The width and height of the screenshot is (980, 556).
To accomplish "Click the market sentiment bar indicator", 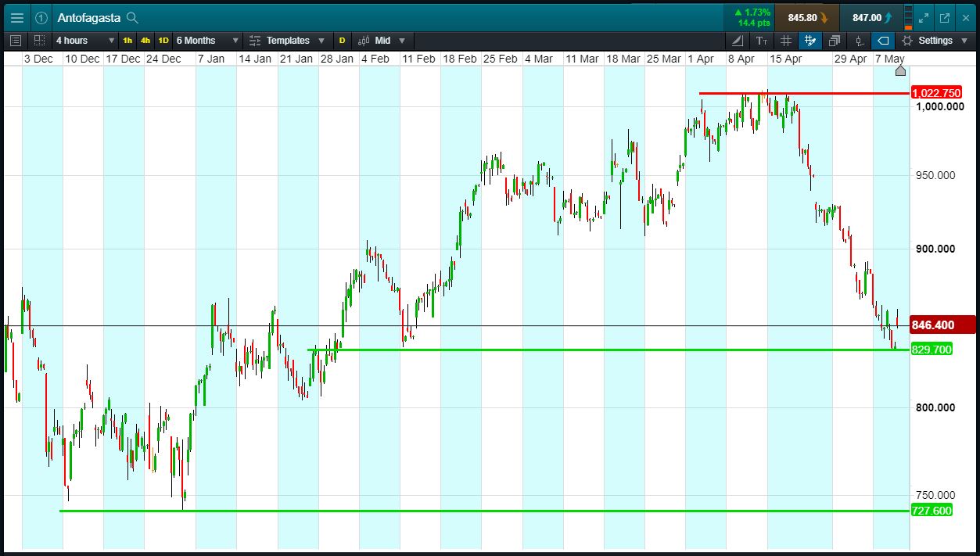I will pos(909,17).
